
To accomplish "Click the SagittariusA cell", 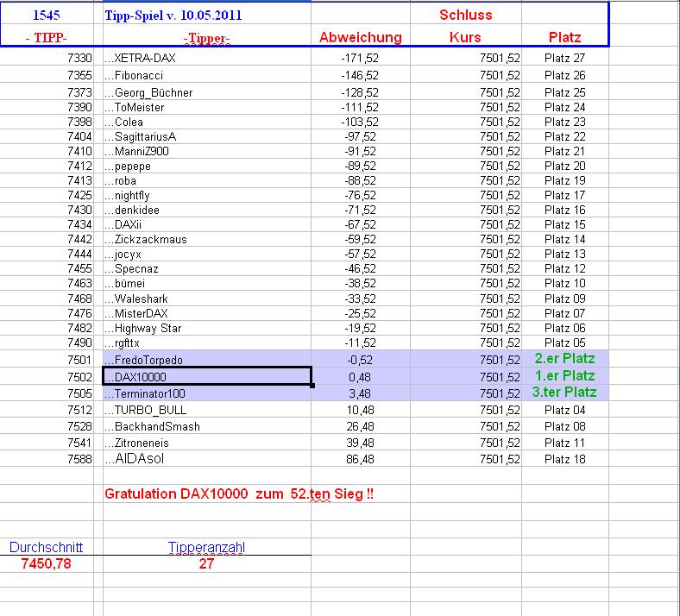I will tap(207, 136).
